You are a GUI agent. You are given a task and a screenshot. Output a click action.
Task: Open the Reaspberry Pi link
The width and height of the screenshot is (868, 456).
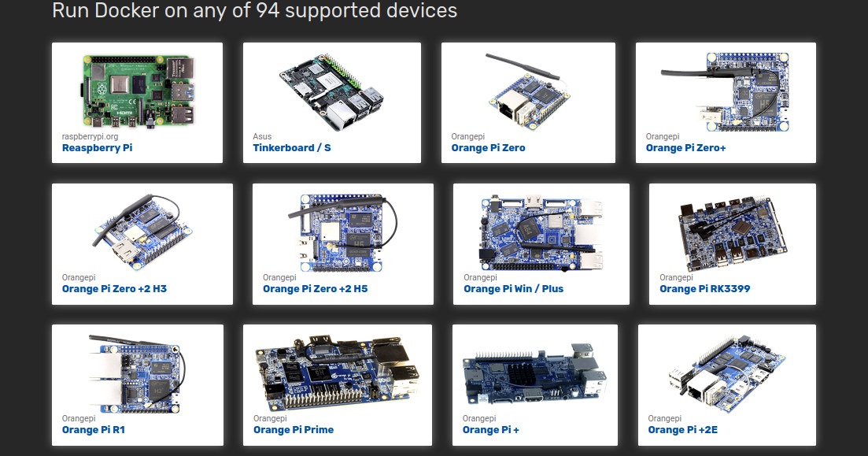tap(97, 148)
